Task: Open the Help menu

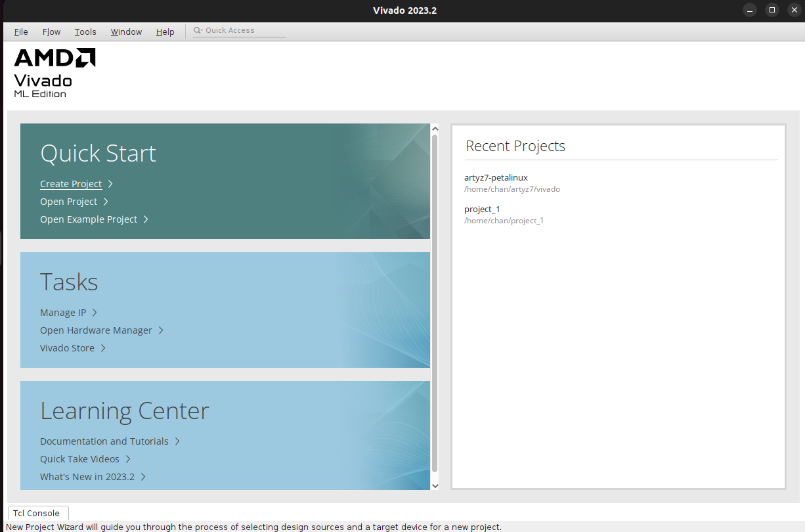Action: 165,32
